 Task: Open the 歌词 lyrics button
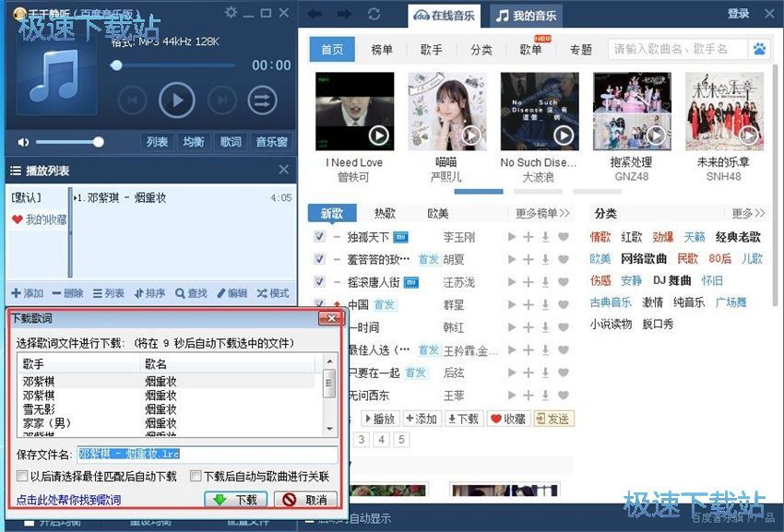point(231,142)
